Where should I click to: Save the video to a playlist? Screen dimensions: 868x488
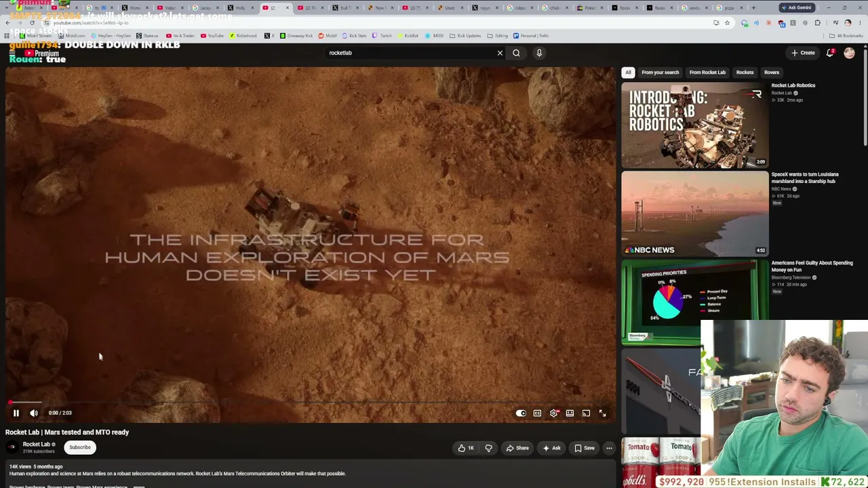point(584,448)
